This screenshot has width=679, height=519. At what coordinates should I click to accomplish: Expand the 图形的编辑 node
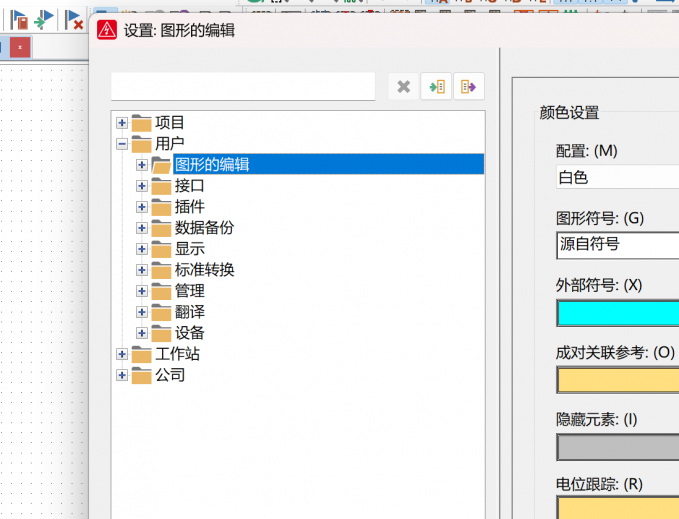coord(142,165)
